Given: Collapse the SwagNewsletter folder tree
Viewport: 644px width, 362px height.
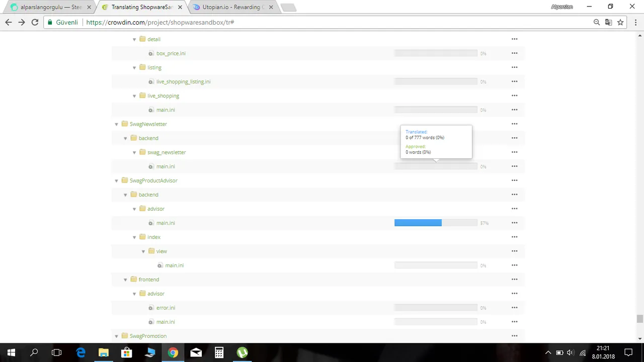Looking at the screenshot, I should tap(117, 124).
